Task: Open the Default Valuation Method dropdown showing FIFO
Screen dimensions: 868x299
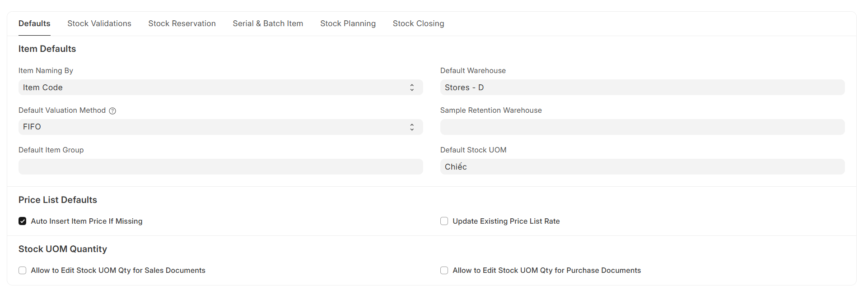Action: click(x=221, y=127)
